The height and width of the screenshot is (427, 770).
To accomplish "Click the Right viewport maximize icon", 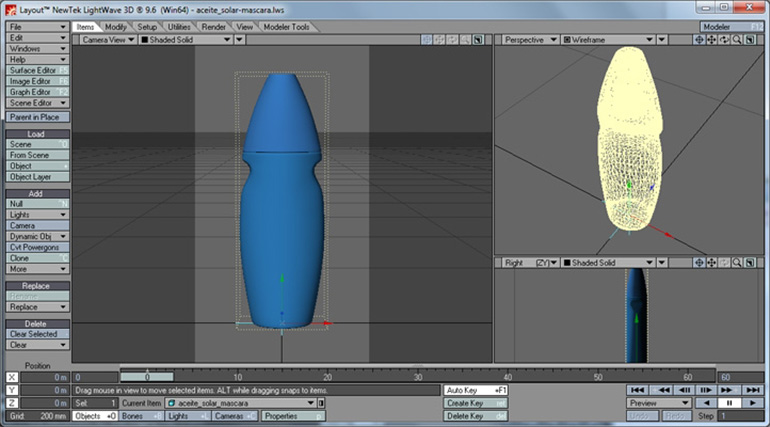I will click(750, 263).
